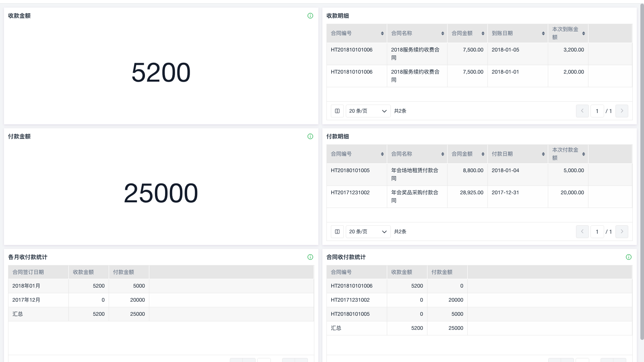The height and width of the screenshot is (362, 644).
Task: Click 8,800.00 contract amount cell
Action: click(467, 175)
